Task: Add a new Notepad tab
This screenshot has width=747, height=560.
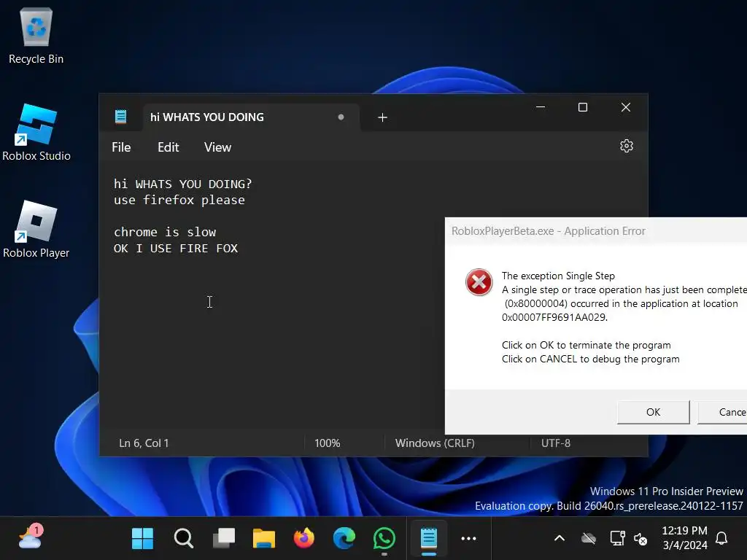Action: [382, 117]
